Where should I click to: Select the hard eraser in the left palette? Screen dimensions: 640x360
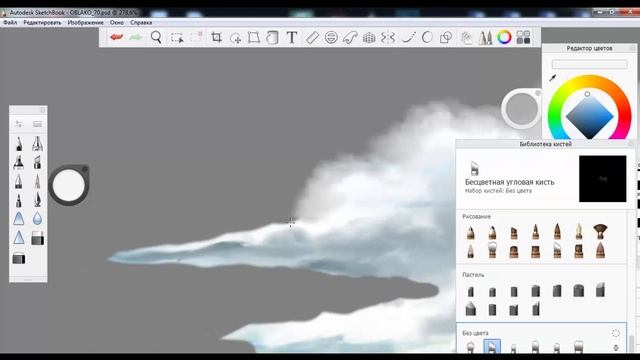pyautogui.click(x=37, y=238)
